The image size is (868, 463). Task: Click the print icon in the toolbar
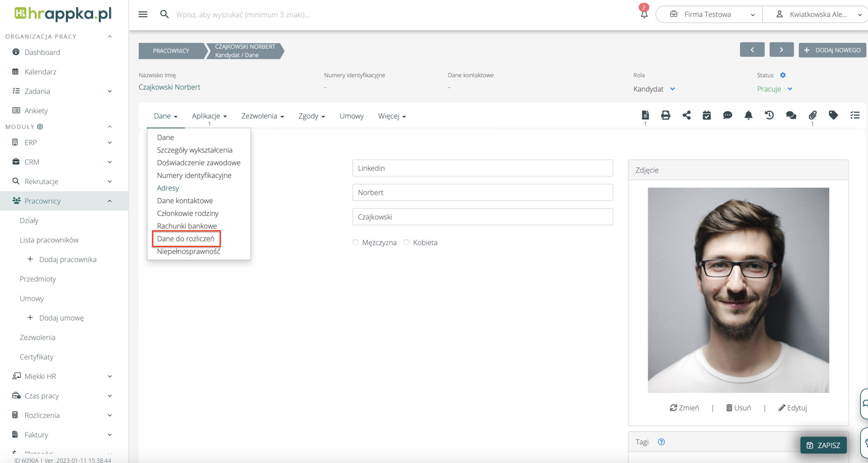[666, 115]
